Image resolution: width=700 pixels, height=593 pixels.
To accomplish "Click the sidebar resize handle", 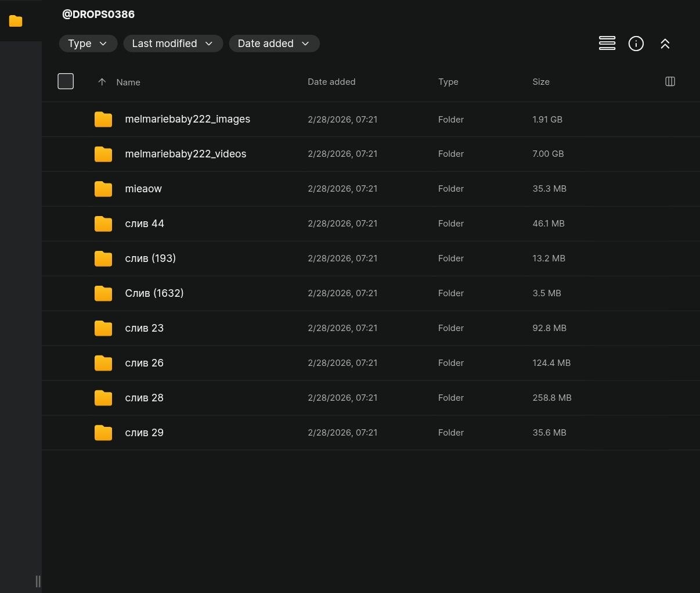I will (x=38, y=581).
